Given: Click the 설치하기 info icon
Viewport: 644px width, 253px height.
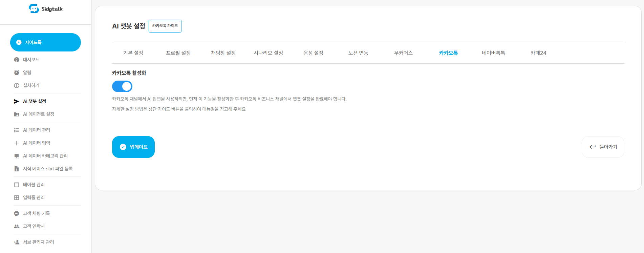Looking at the screenshot, I should [x=17, y=85].
